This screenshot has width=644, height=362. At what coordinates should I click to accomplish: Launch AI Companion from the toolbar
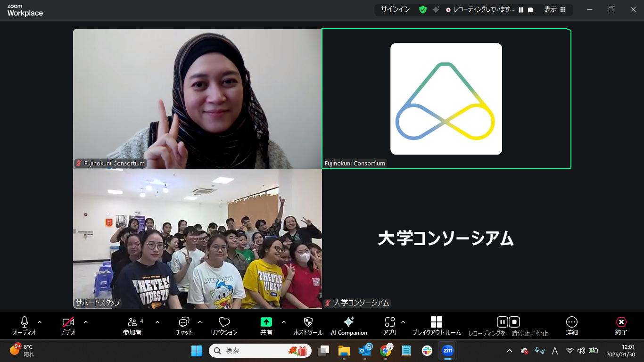pyautogui.click(x=349, y=325)
